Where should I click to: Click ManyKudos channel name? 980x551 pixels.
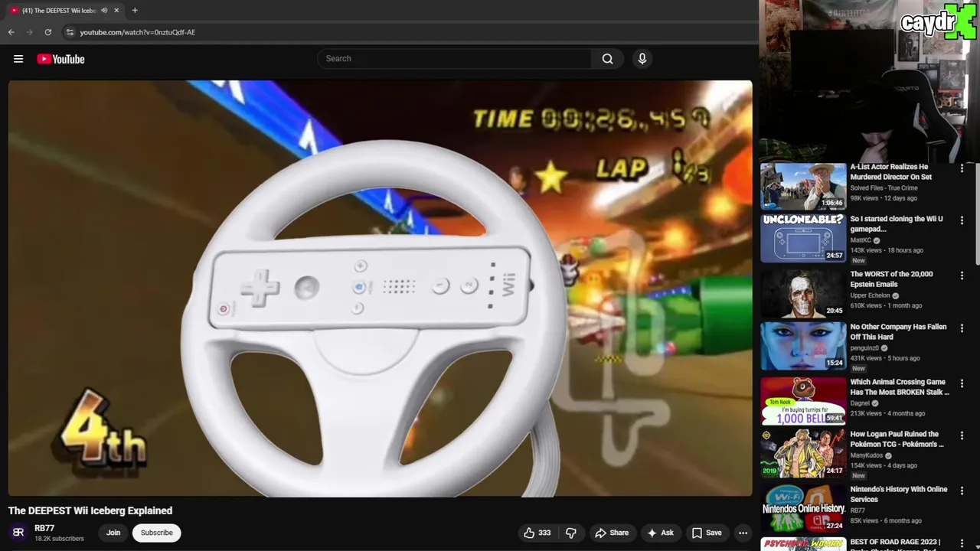click(867, 455)
